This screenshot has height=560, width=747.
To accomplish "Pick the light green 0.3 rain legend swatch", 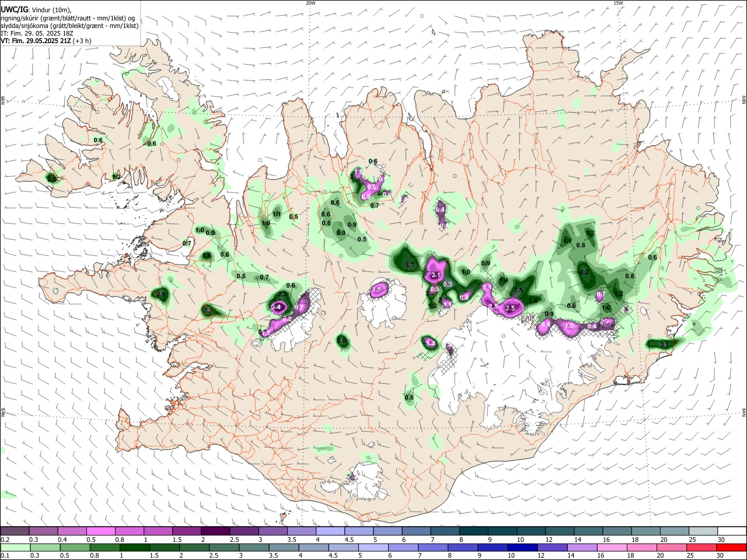I will click(45, 547).
